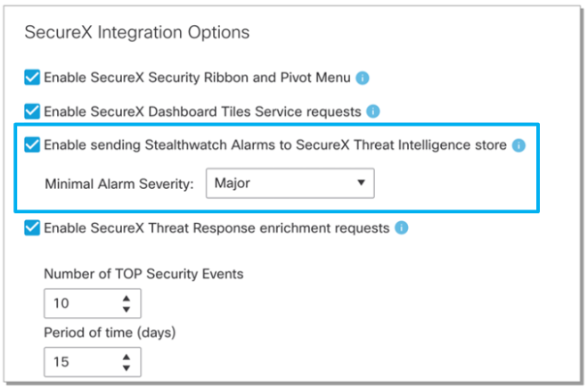Decrease the Period of time days value
Viewport: 588px width, 387px height.
(x=127, y=368)
